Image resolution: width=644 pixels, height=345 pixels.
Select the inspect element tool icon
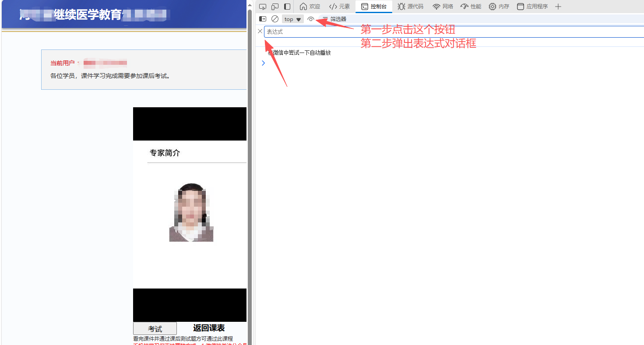tap(262, 6)
